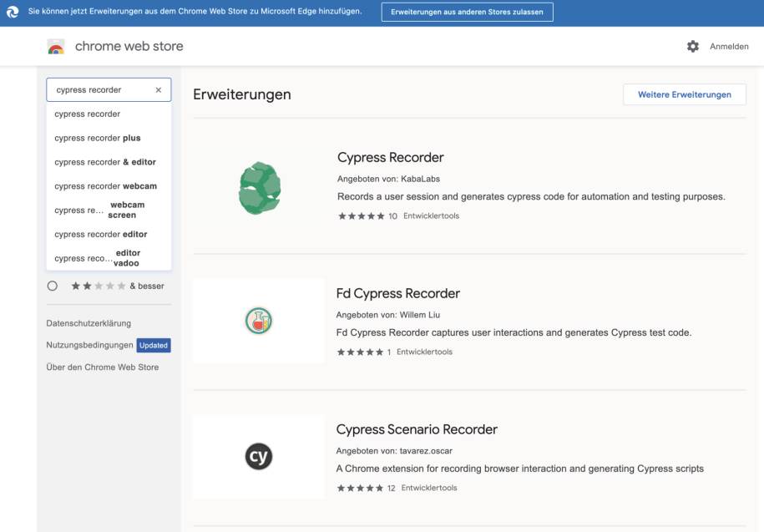Choose the 'cypress recorder & editor' suggestion
Image resolution: width=764 pixels, height=532 pixels.
pyautogui.click(x=109, y=162)
